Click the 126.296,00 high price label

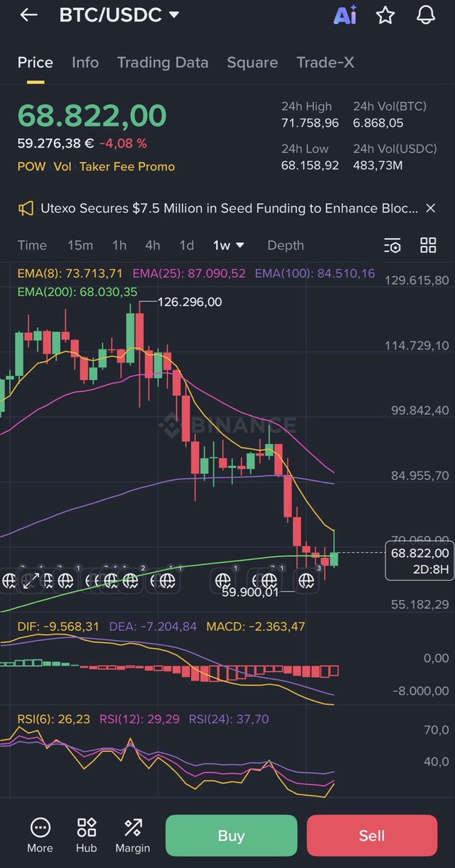(x=190, y=302)
